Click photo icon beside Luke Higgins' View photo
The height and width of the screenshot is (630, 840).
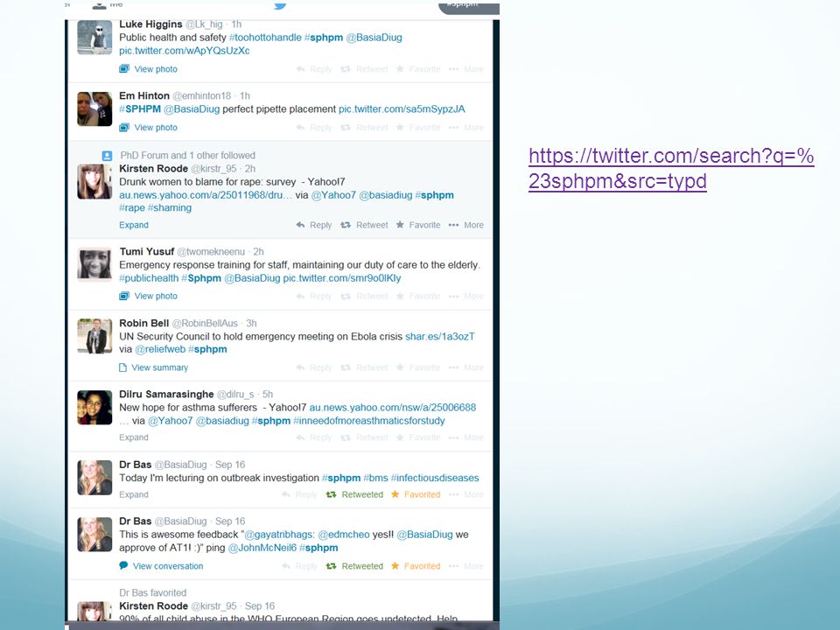pos(124,68)
